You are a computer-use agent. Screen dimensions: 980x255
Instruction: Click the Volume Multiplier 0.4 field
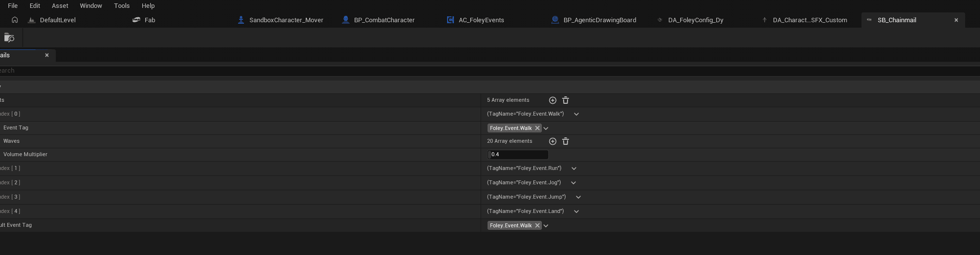(518, 155)
